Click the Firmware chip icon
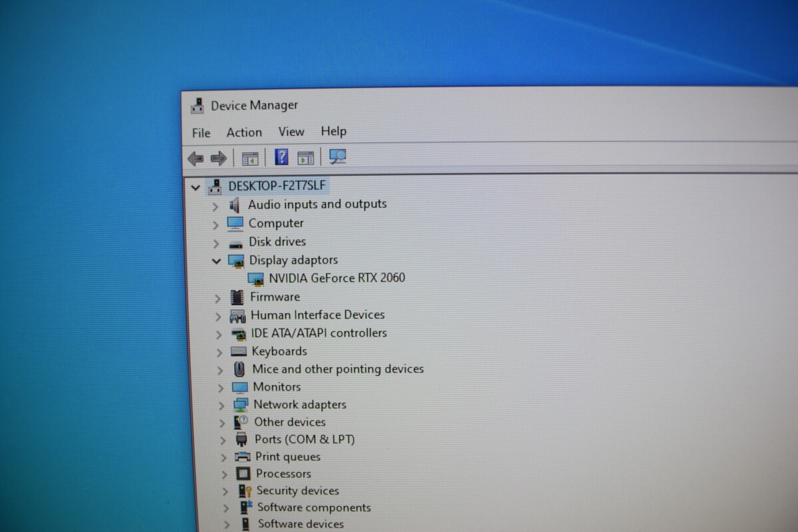This screenshot has height=532, width=798. (x=237, y=297)
